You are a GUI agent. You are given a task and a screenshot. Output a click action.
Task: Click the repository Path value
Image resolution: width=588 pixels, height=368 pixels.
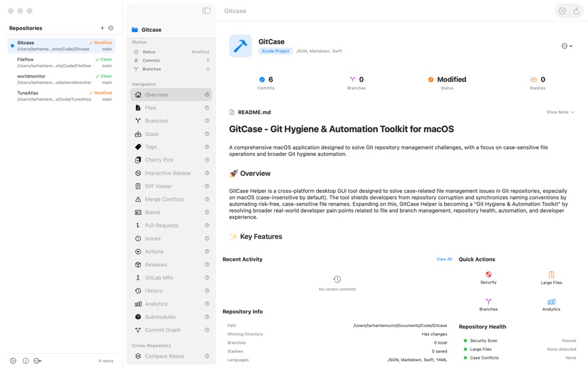(400, 326)
